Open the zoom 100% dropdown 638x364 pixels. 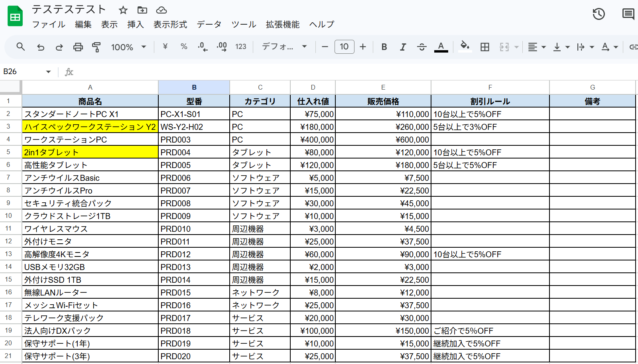click(128, 47)
